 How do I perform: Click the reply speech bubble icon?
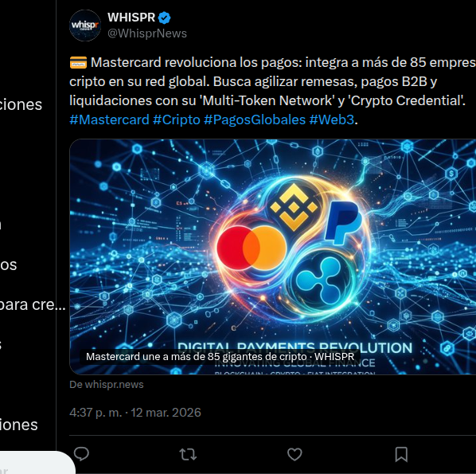pyautogui.click(x=81, y=455)
